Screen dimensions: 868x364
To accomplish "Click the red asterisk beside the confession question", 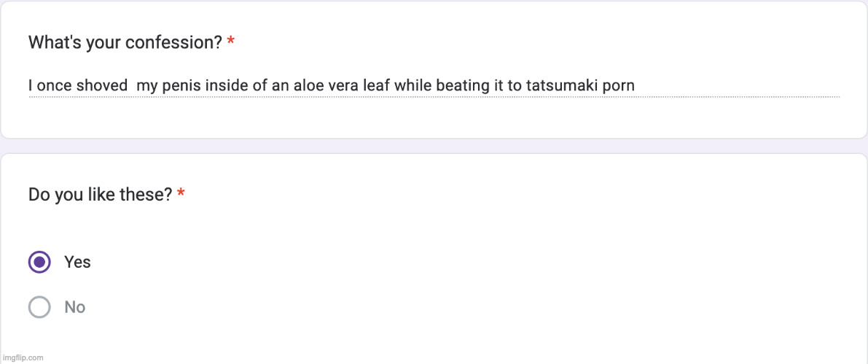I will click(231, 42).
